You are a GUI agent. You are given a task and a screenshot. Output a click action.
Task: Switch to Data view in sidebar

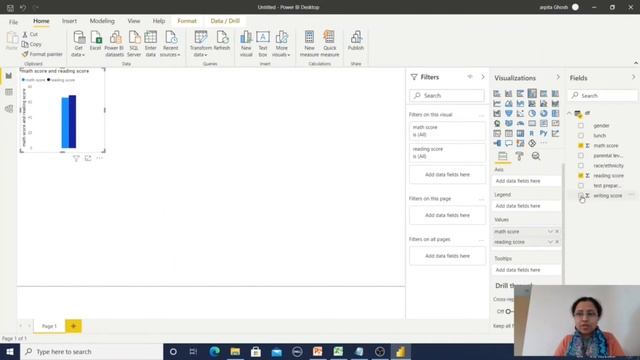pyautogui.click(x=9, y=92)
